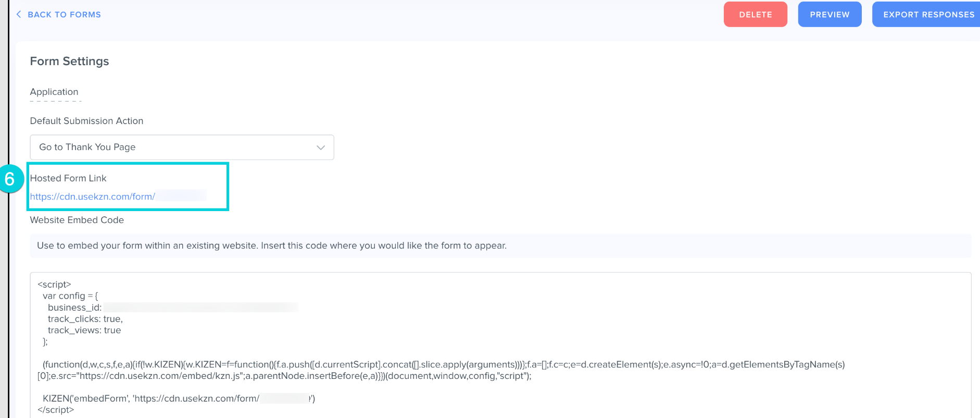Click the opening <script> tag line
The image size is (980, 418).
[x=54, y=285]
